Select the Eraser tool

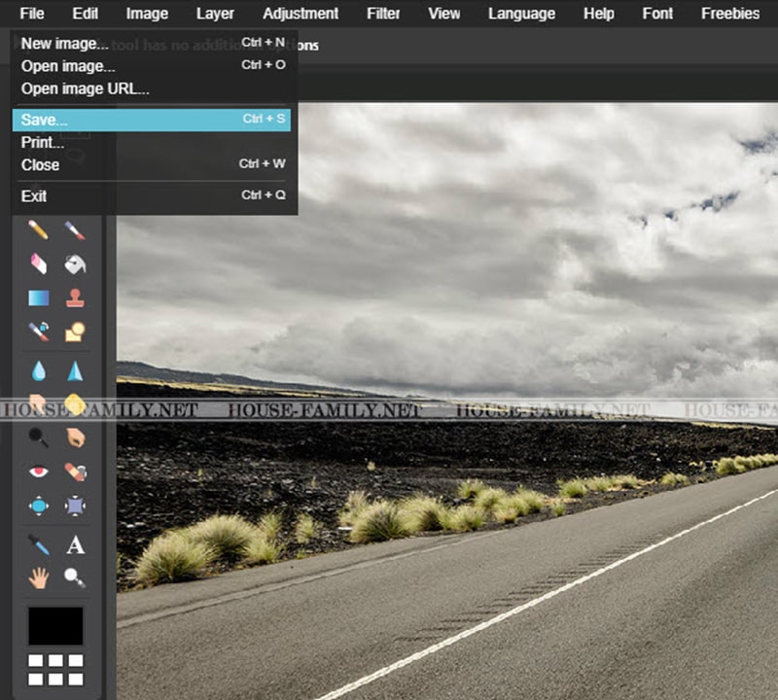38,263
